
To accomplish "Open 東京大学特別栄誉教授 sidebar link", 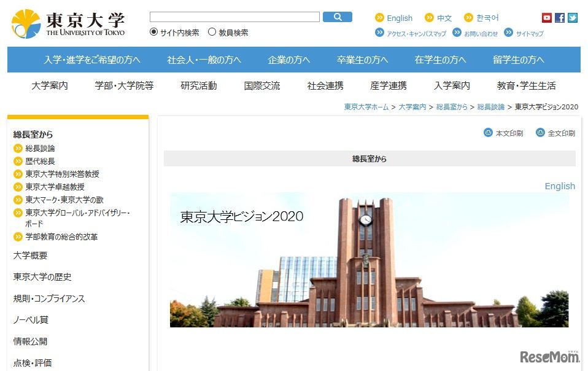I will tap(62, 174).
